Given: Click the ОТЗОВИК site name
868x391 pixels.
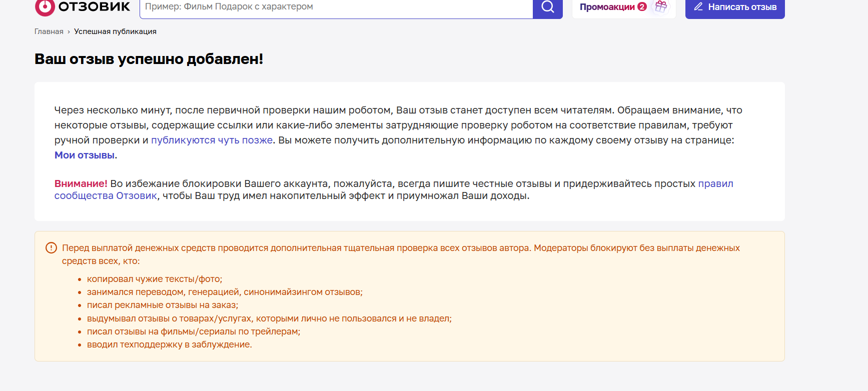Looking at the screenshot, I should coord(94,6).
